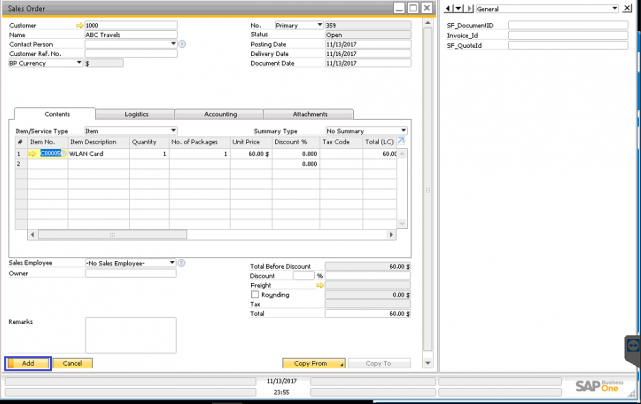Switch to the Contents tab
The height and width of the screenshot is (404, 641).
(x=55, y=114)
